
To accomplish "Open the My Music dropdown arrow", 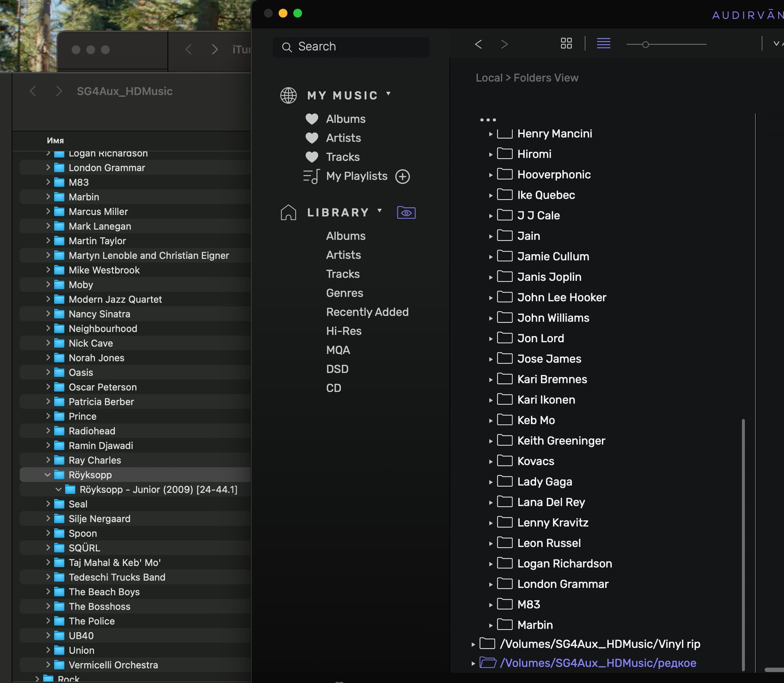I will pos(388,94).
